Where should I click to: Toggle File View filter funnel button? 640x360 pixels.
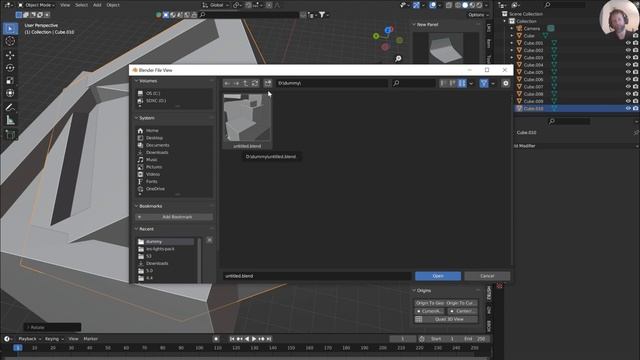pos(484,83)
